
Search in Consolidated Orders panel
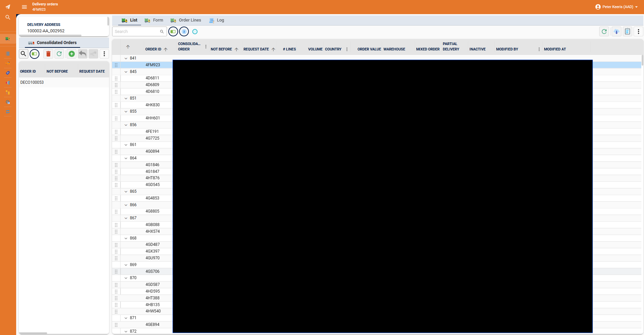click(23, 54)
